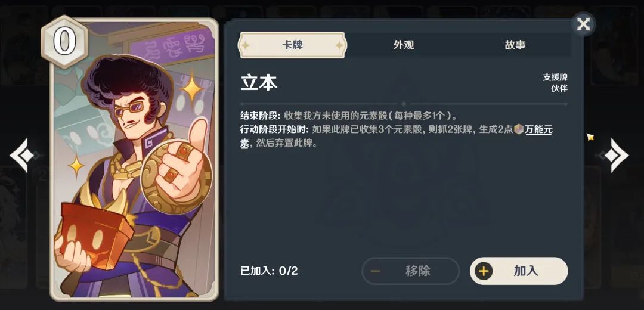Click the small gold star near right arrow
This screenshot has width=644, height=310.
(590, 137)
